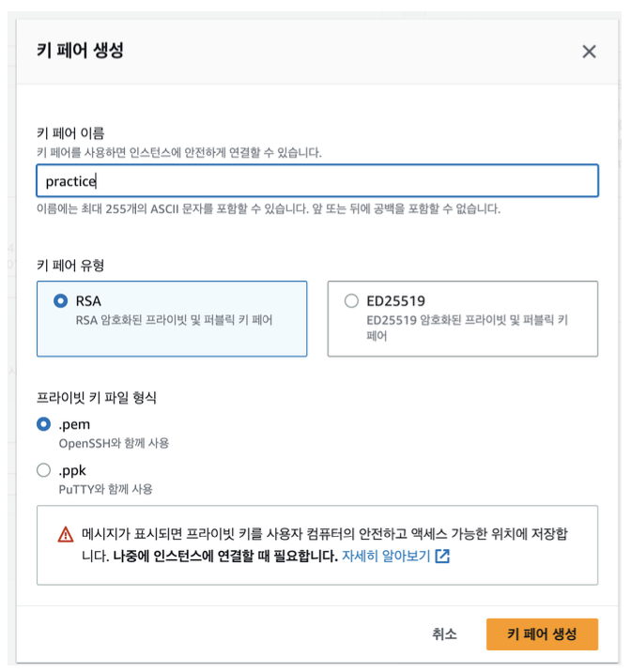Select the ED25519 key pair type radio
The height and width of the screenshot is (672, 631).
point(351,301)
